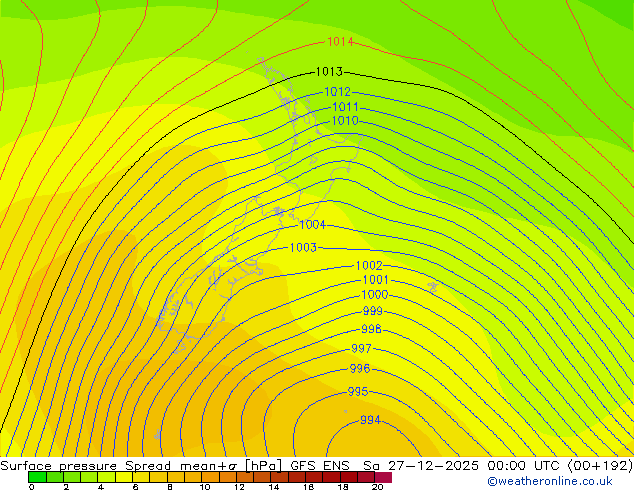Click the legend tick label 6
The image size is (634, 490).
[x=135, y=487]
